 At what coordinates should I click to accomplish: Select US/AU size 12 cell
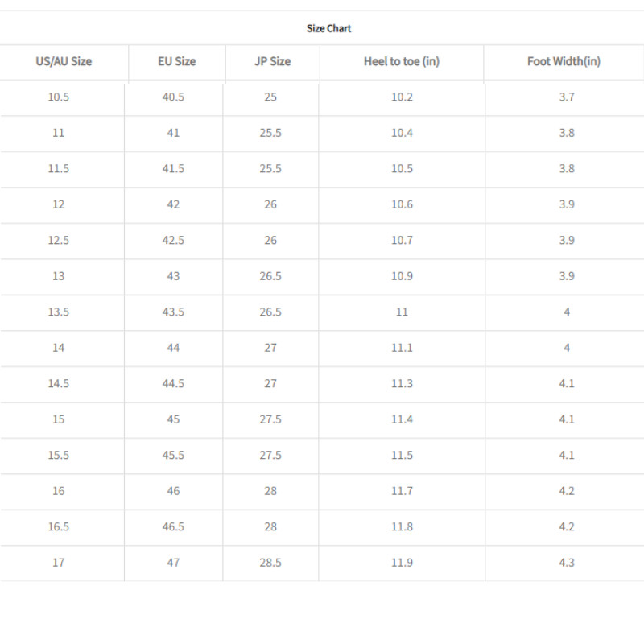(x=58, y=204)
